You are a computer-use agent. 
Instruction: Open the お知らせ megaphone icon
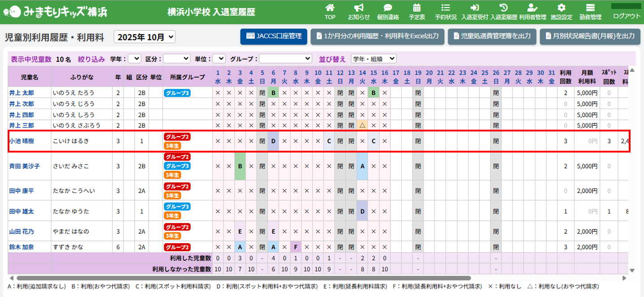[x=359, y=8]
